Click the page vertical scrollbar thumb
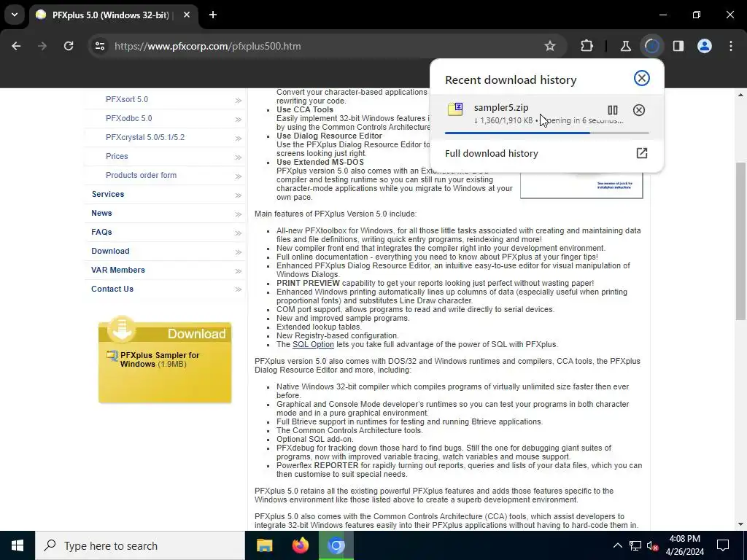The height and width of the screenshot is (560, 747). (740, 241)
